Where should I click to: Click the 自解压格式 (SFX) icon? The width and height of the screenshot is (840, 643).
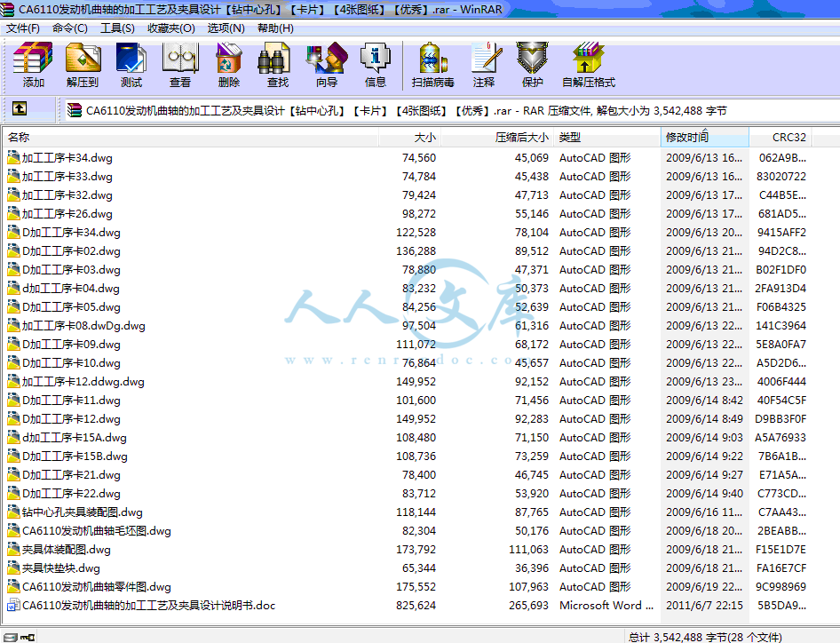588,65
